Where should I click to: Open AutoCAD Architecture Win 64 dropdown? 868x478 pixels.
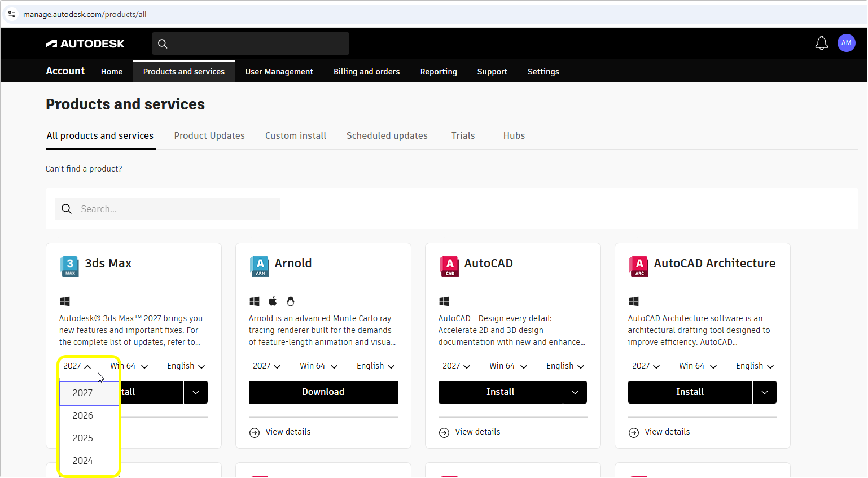[x=698, y=366]
